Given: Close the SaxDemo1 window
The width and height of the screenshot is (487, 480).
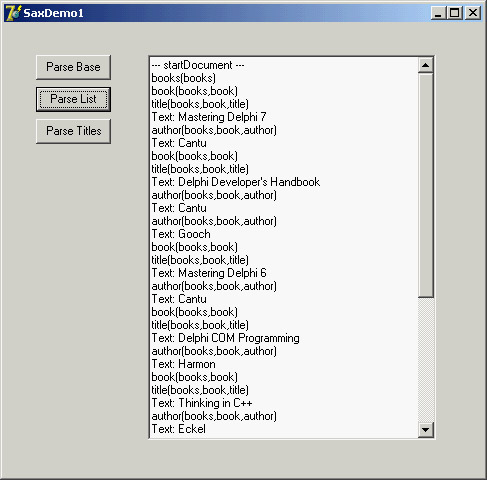Looking at the screenshot, I should point(473,13).
